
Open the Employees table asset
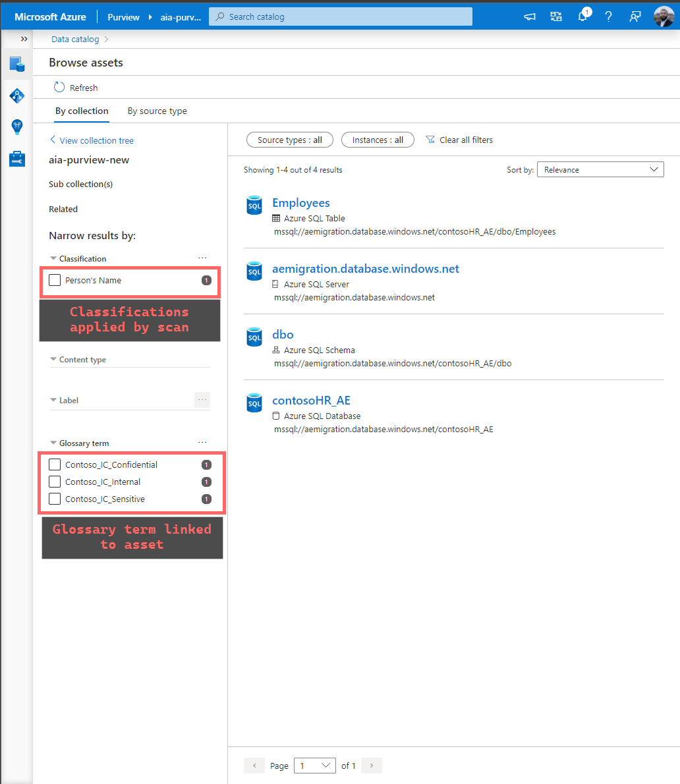click(x=301, y=202)
